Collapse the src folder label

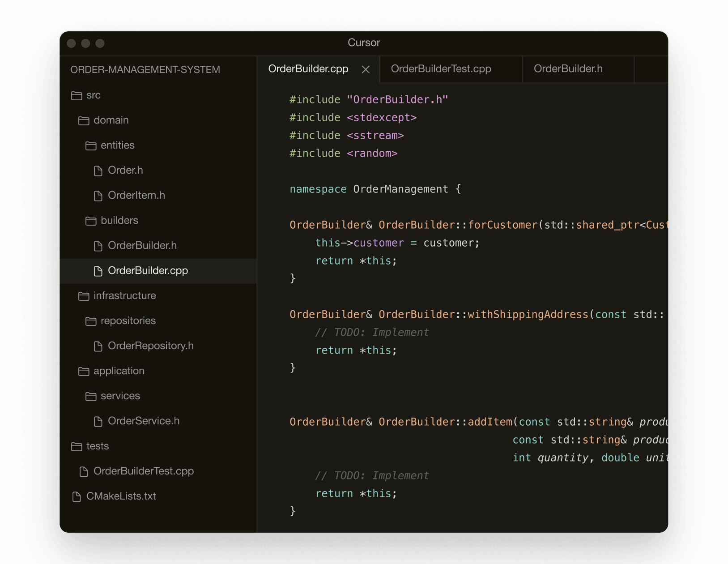click(x=94, y=95)
